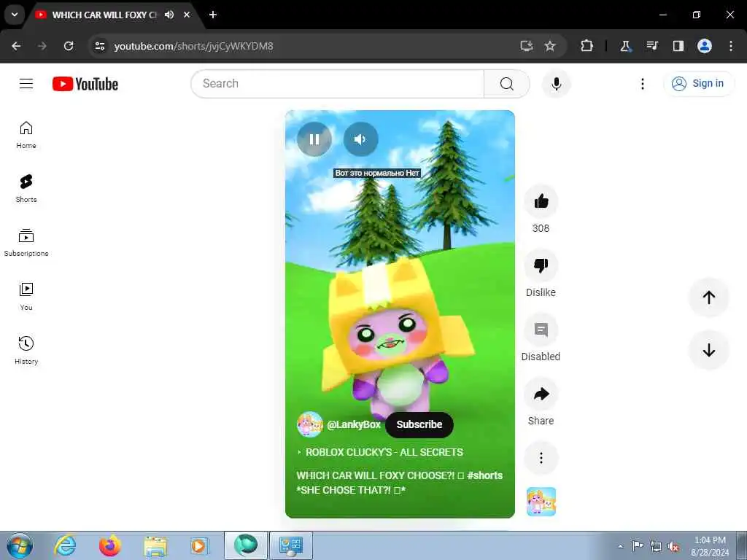This screenshot has height=560, width=747.
Task: Subscribe to LankyBox channel
Action: [419, 424]
